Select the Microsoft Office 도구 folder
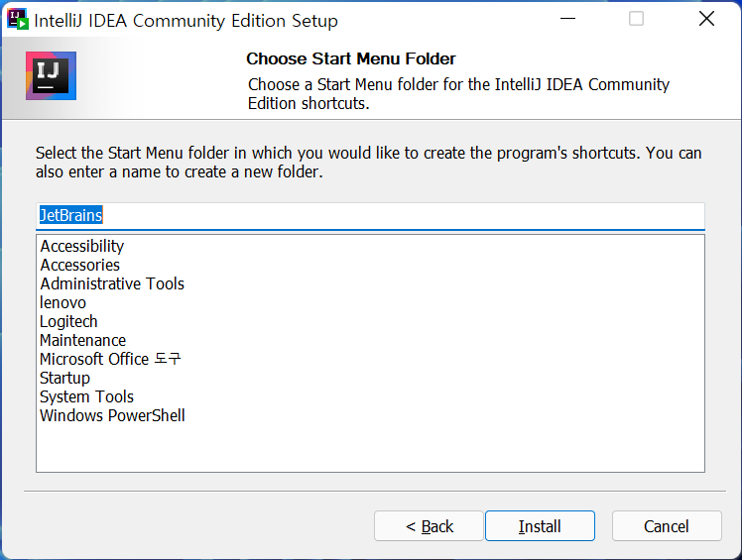Viewport: 742px width, 560px height. tap(110, 359)
